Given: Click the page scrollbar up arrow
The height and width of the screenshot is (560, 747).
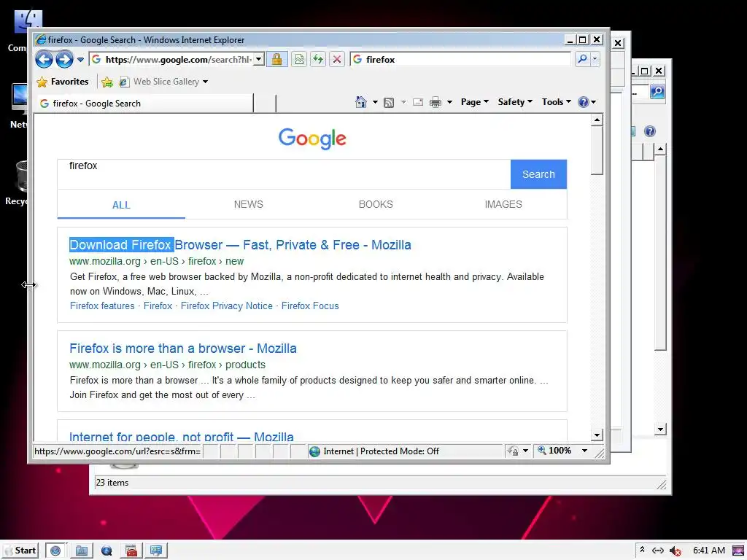Looking at the screenshot, I should 597,120.
